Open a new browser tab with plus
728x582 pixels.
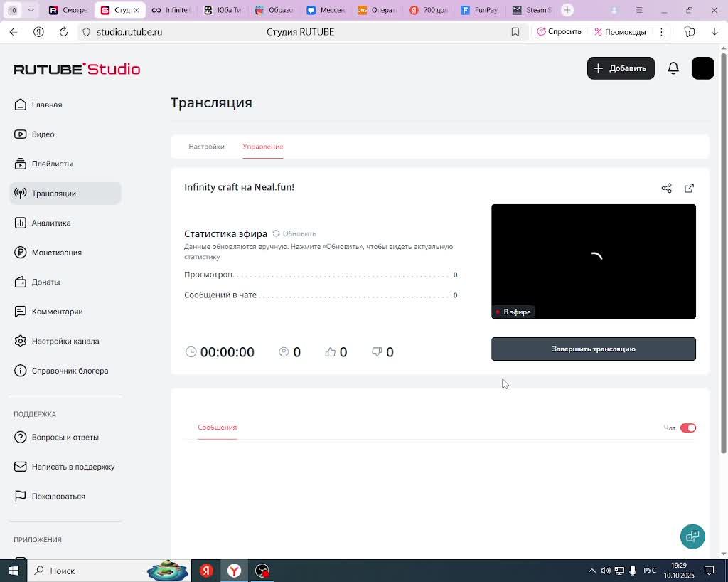567,10
